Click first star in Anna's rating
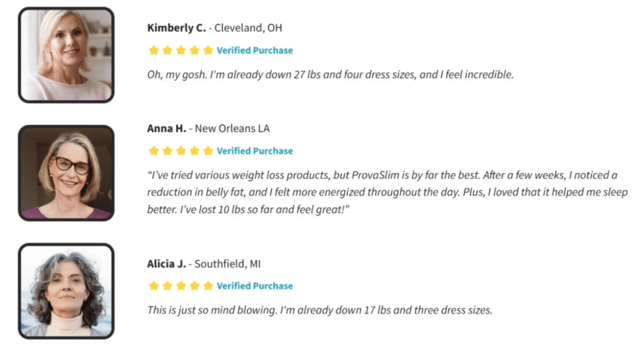This screenshot has height=348, width=644. tap(153, 151)
